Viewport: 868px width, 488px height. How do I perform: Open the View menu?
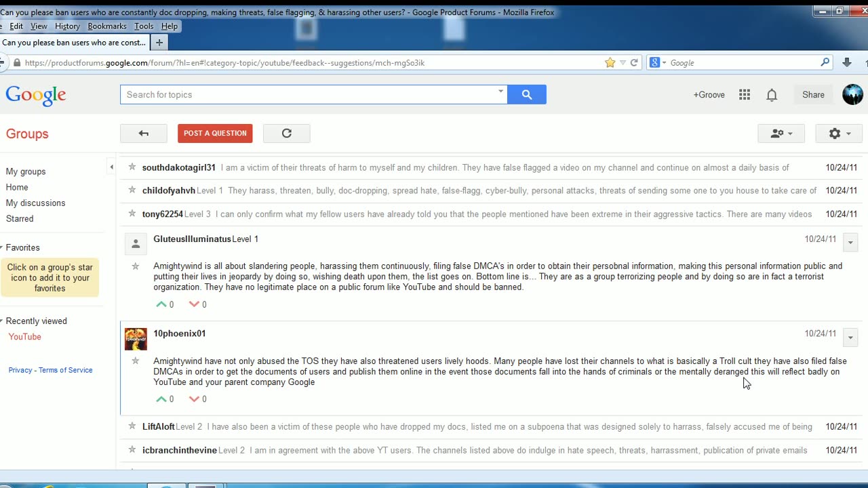click(39, 26)
